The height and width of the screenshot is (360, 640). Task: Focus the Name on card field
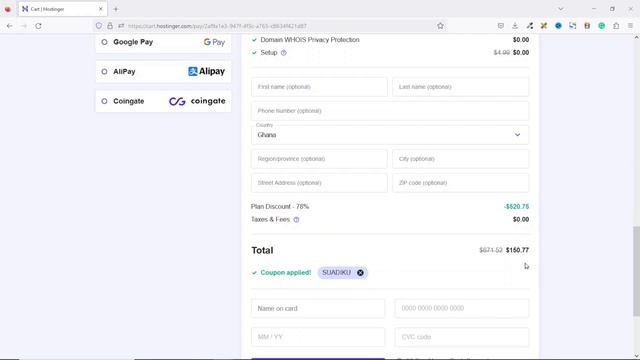(x=318, y=309)
